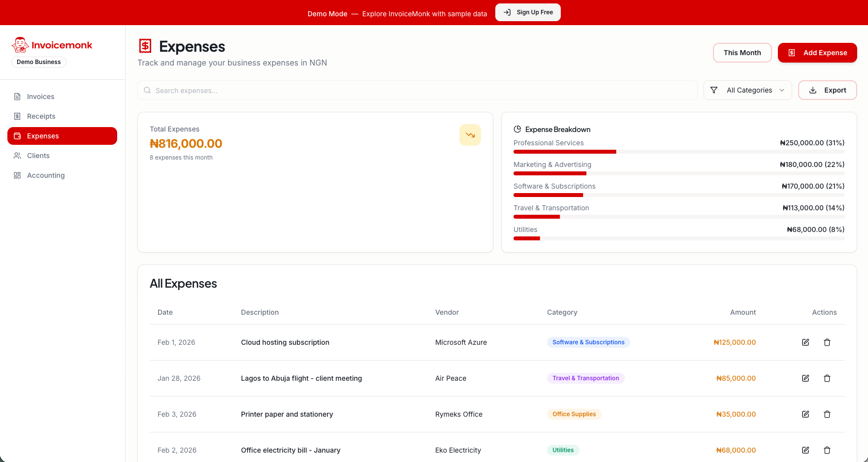
Task: Click the ₦125,000.00 amount cell
Action: pos(735,342)
